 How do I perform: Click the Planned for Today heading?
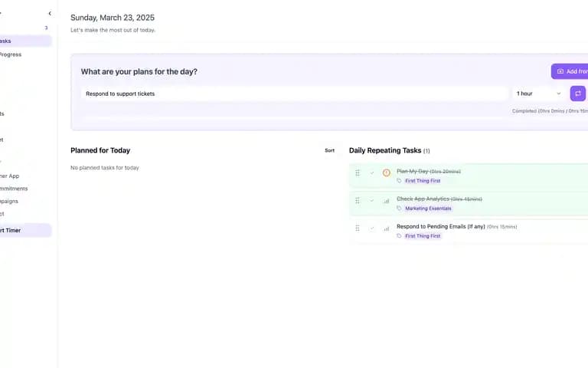[100, 150]
